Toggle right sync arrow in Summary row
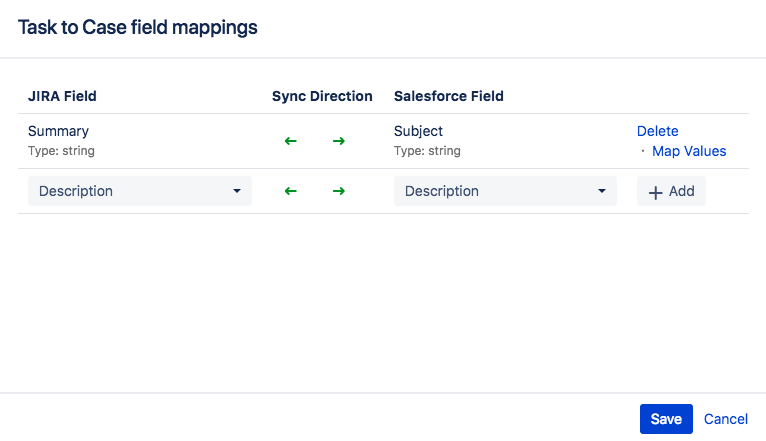 339,141
